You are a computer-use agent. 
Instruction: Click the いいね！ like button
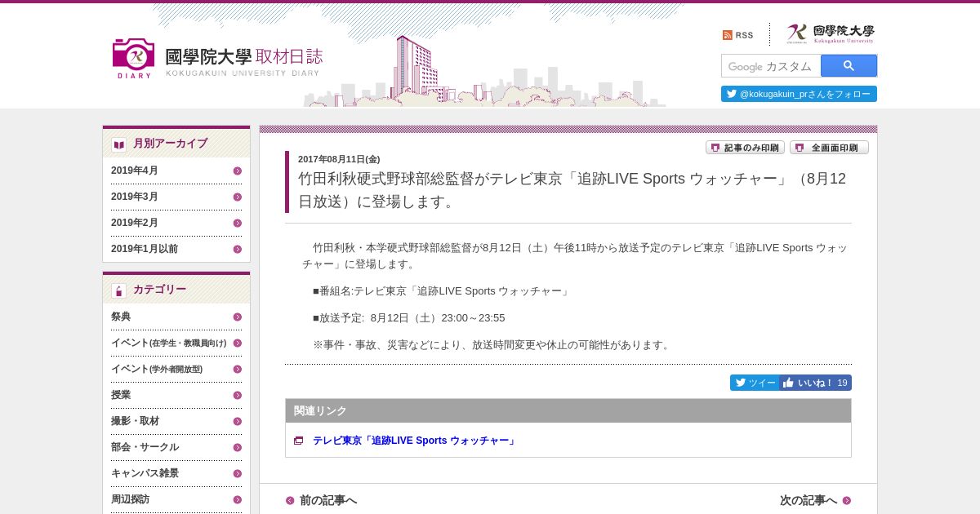tap(807, 383)
